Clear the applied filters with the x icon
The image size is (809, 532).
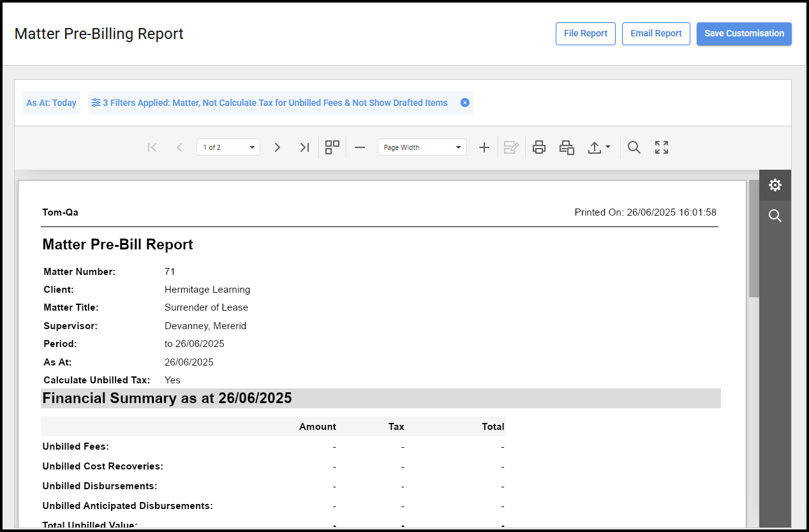click(465, 103)
